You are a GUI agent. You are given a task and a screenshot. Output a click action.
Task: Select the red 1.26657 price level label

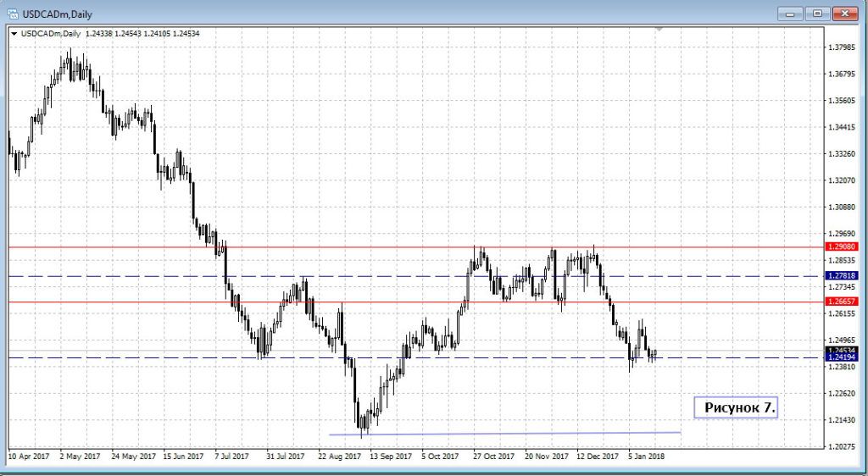(841, 302)
